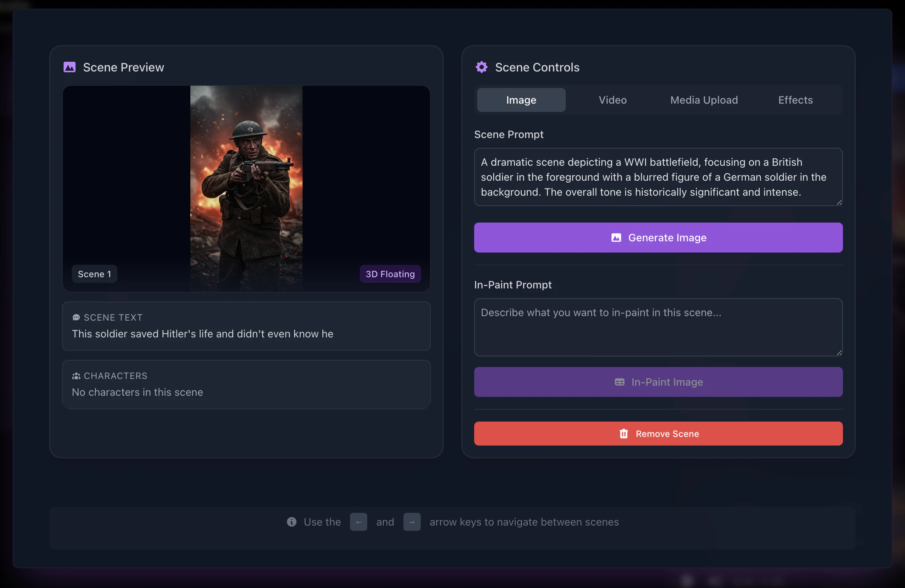This screenshot has width=905, height=588.
Task: Click the image icon inside Generate Image button
Action: click(616, 238)
